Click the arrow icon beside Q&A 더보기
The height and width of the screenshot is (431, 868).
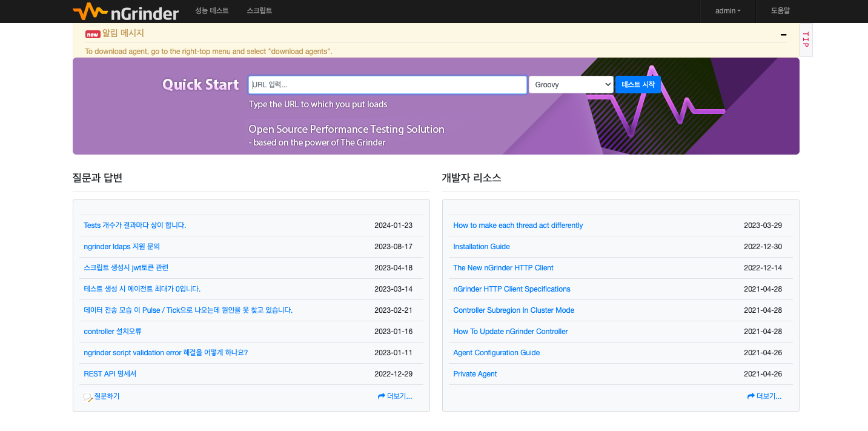click(382, 396)
